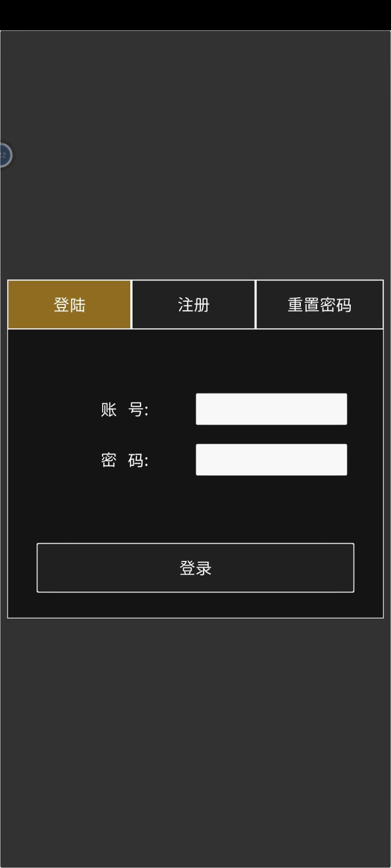391x868 pixels.
Task: Choose the middle tab labeled 注册
Action: point(194,304)
